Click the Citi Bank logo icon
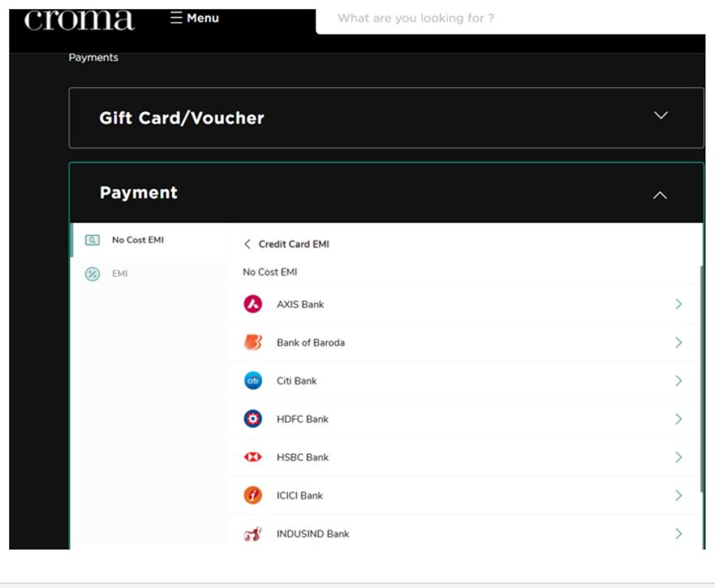Image resolution: width=715 pixels, height=588 pixels. (x=253, y=381)
